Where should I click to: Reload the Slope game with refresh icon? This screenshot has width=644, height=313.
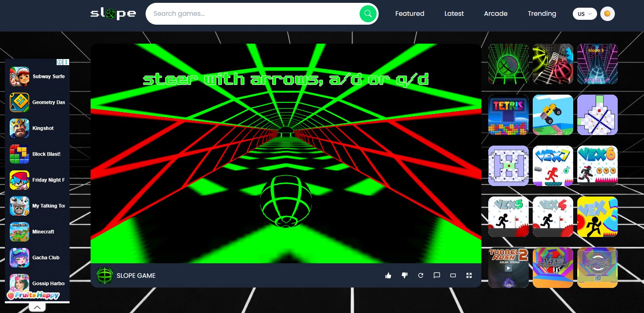coord(421,275)
